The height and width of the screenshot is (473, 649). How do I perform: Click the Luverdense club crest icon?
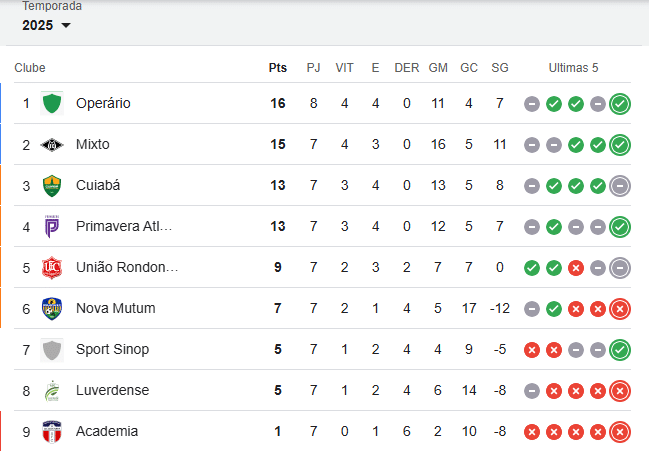52,390
